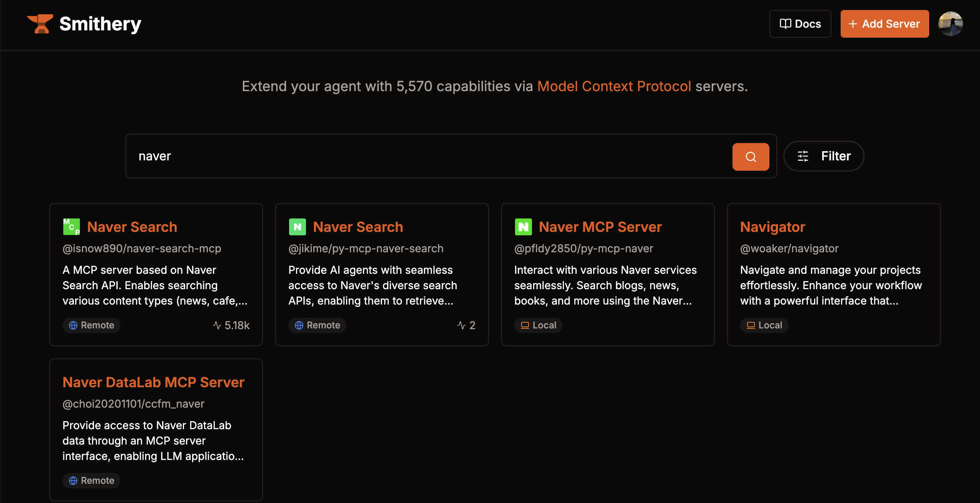Viewport: 980px width, 503px height.
Task: Select the @isnow890/naver-search-mcp handle
Action: click(142, 248)
